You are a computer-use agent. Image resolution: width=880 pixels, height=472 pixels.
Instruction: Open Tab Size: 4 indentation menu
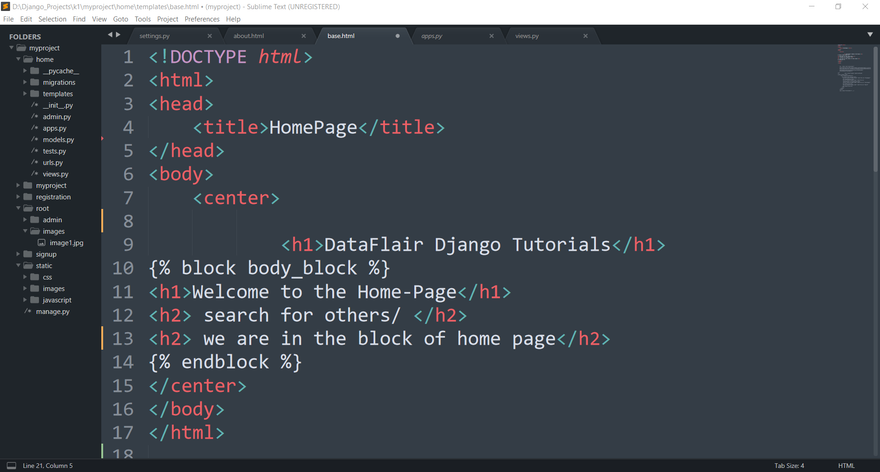[x=788, y=465]
